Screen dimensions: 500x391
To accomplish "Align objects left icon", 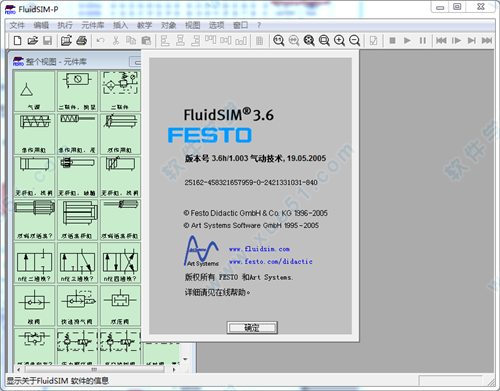I will click(x=165, y=41).
